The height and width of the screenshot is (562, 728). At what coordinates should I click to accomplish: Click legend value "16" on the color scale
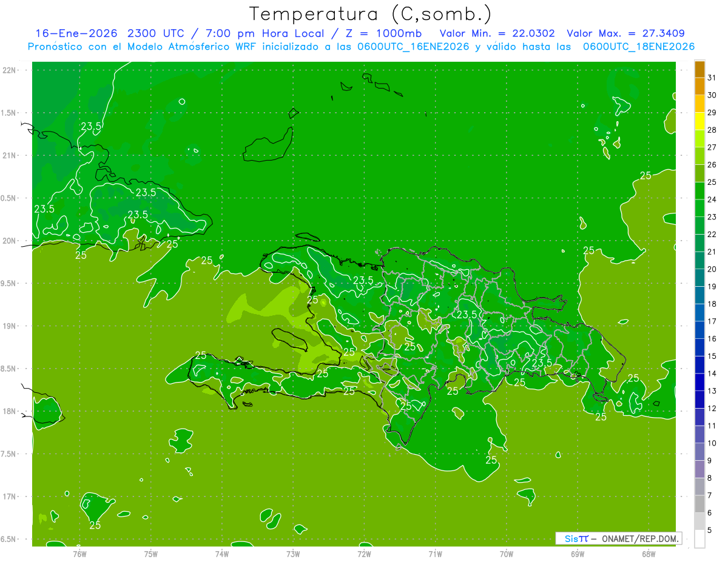pos(712,339)
